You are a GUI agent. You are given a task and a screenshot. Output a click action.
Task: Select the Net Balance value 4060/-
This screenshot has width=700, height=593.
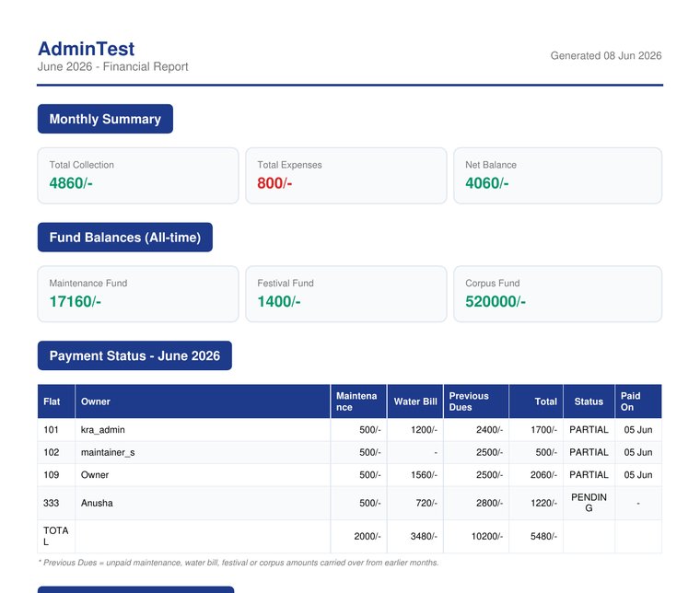click(x=486, y=183)
